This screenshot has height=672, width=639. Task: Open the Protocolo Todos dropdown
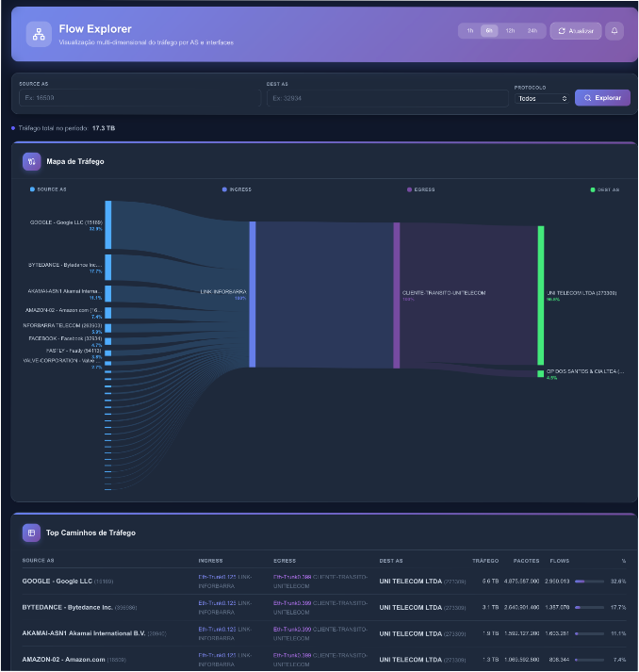(x=542, y=99)
